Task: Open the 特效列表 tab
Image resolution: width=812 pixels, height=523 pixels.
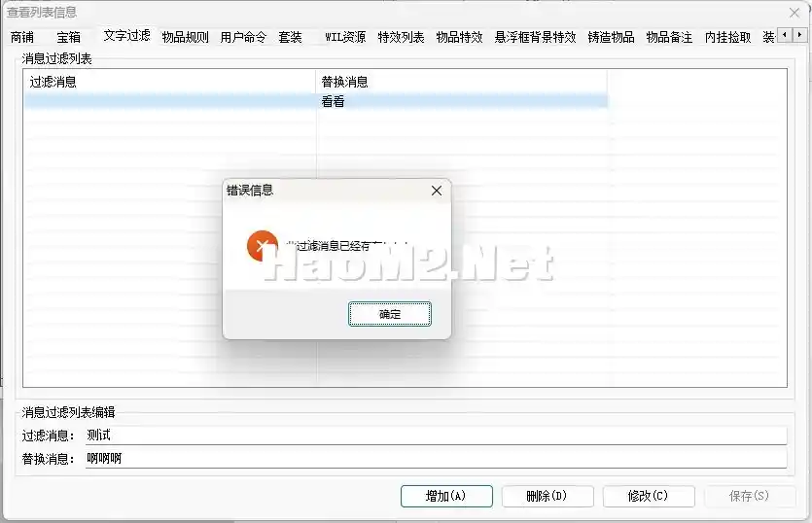Action: (x=401, y=37)
